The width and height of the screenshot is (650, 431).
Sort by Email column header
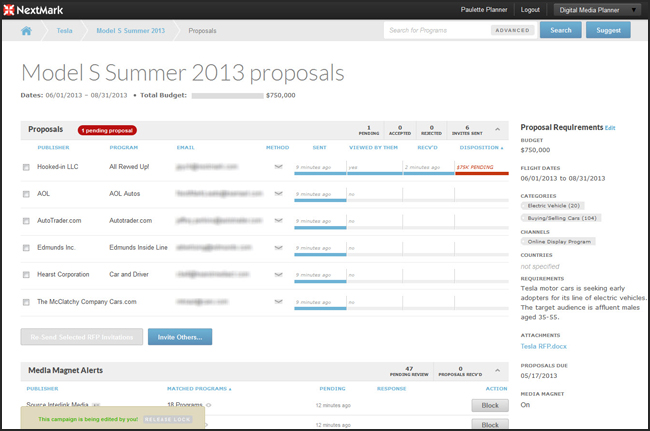(x=185, y=148)
